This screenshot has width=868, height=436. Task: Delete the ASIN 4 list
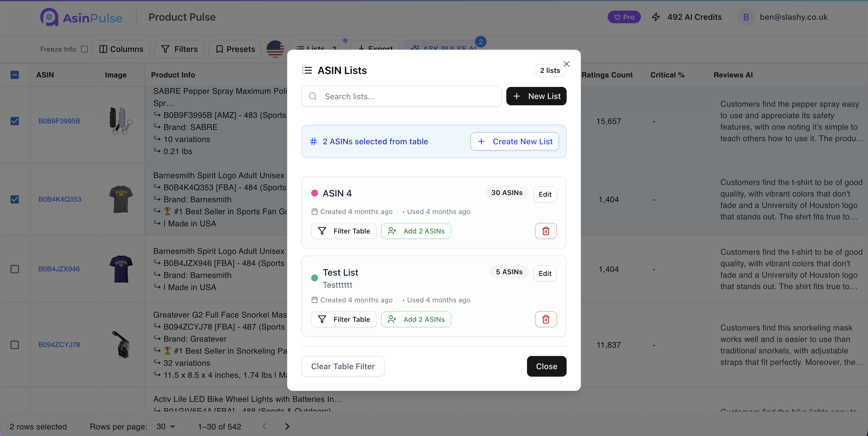click(x=546, y=231)
